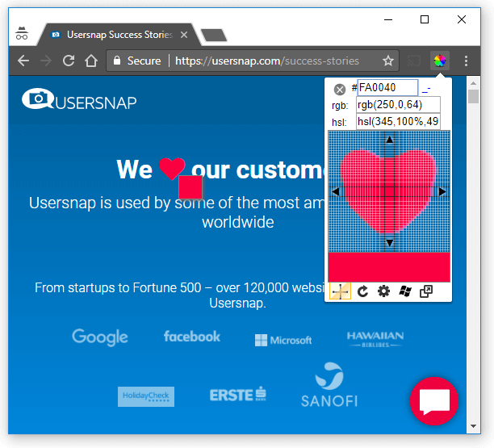Open the picker settings gear
The image size is (494, 448).
click(383, 291)
